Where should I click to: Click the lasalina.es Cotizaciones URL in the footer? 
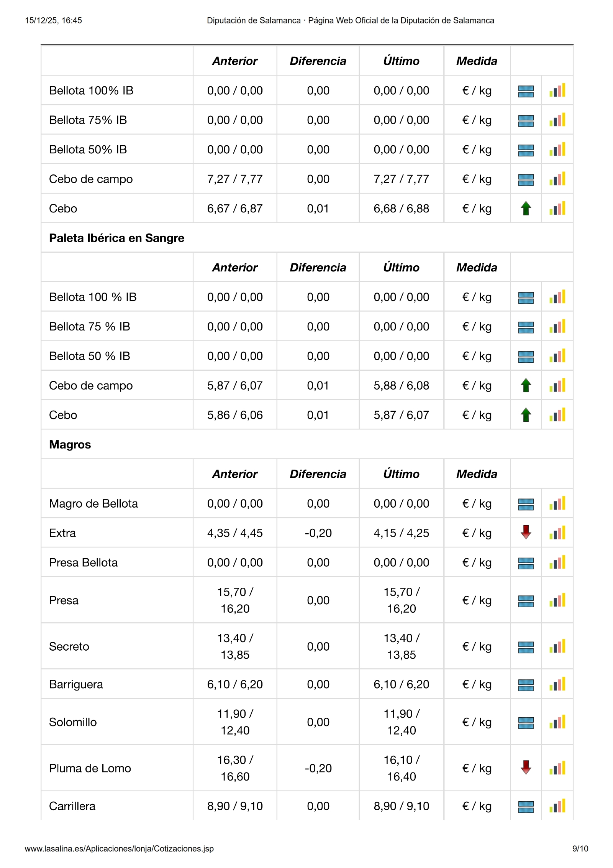[x=119, y=848]
